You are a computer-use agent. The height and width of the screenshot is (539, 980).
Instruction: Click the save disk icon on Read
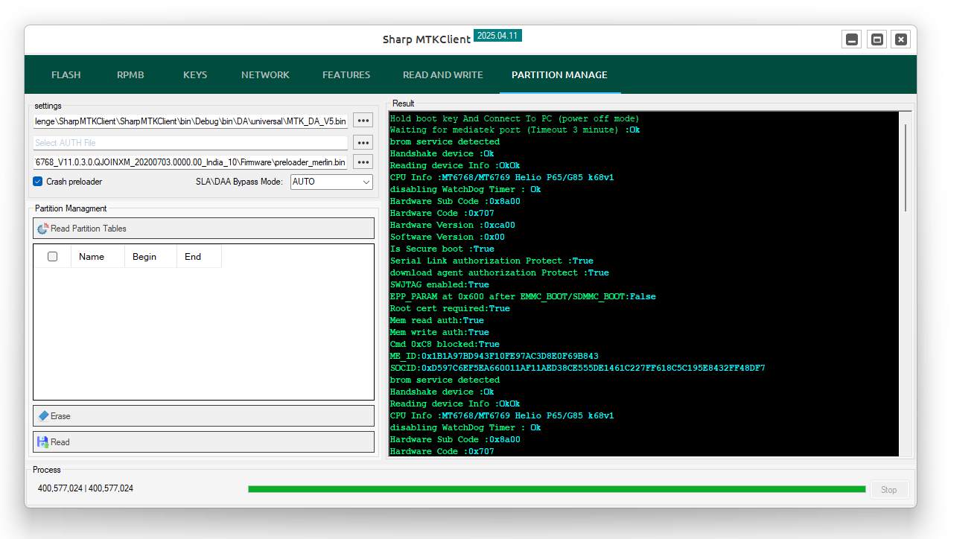pos(43,441)
